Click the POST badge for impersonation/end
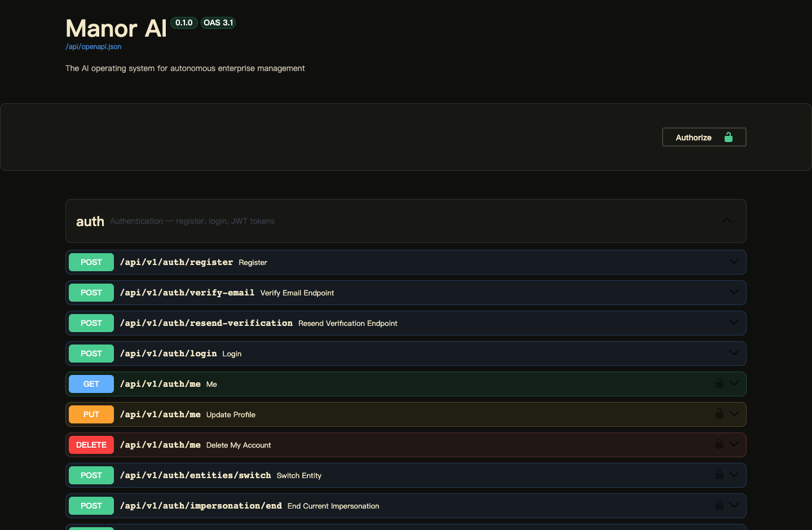Image resolution: width=812 pixels, height=530 pixels. click(x=91, y=506)
